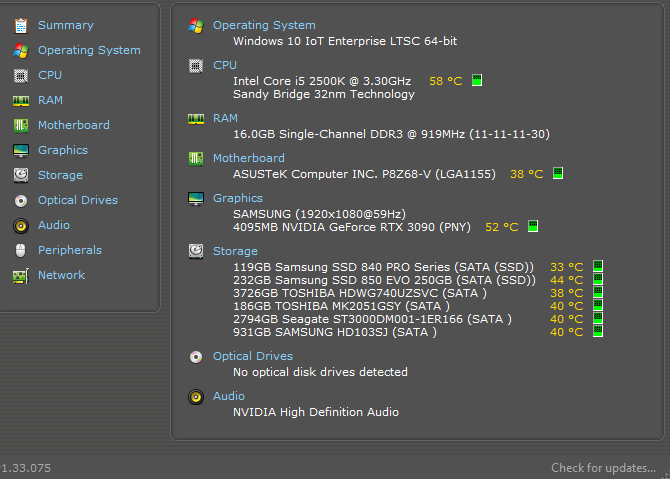Click the text SAMSUNG (1920x1080@59Hz)
The width and height of the screenshot is (670, 479).
[x=319, y=214]
